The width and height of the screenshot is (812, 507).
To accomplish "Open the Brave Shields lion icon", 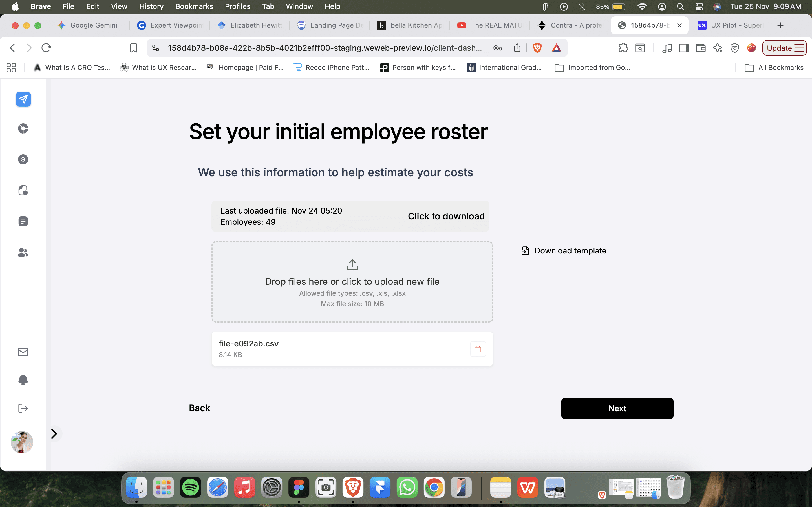I will pyautogui.click(x=537, y=48).
